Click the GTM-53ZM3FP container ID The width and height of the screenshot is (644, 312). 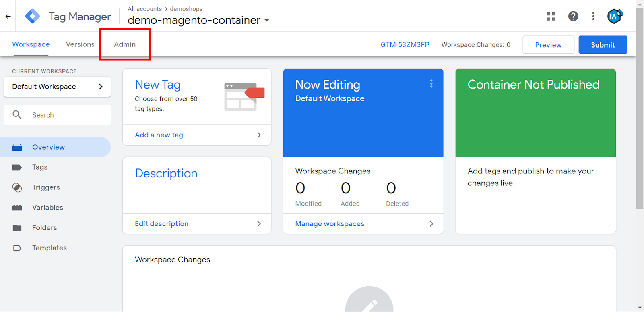pos(405,45)
